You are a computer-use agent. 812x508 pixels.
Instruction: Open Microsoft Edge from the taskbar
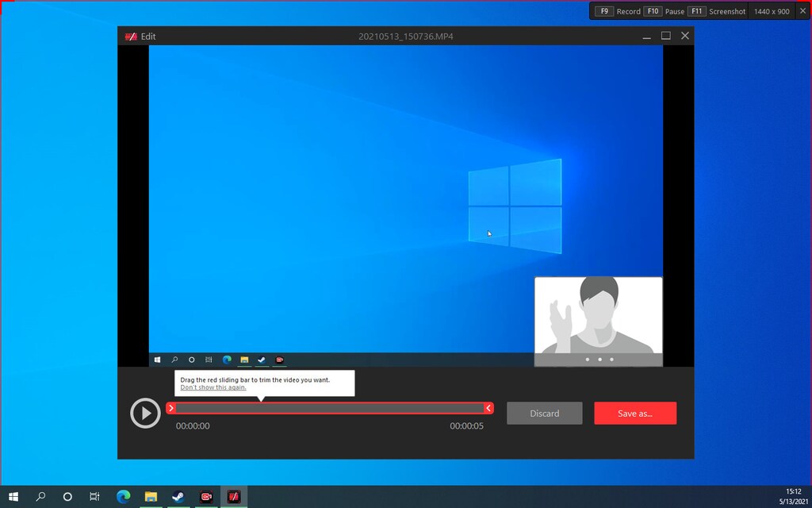[123, 497]
